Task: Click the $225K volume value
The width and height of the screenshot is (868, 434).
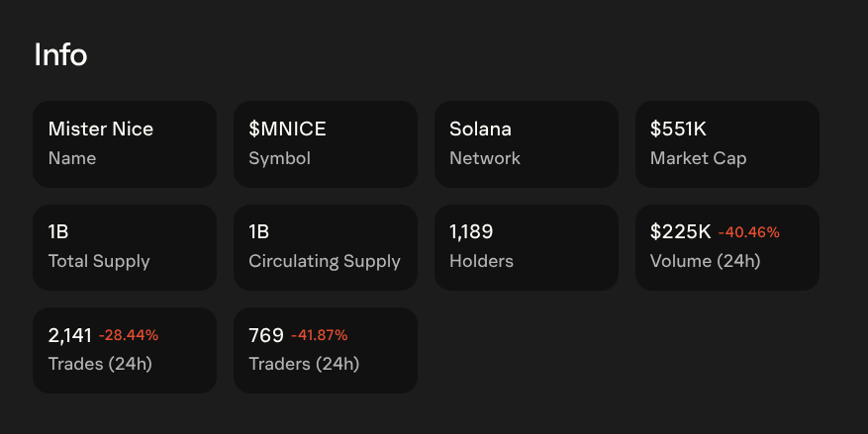Action: pos(681,231)
